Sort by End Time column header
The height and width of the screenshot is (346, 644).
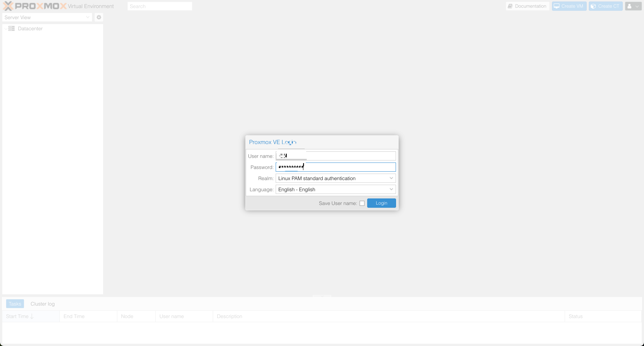click(x=88, y=316)
